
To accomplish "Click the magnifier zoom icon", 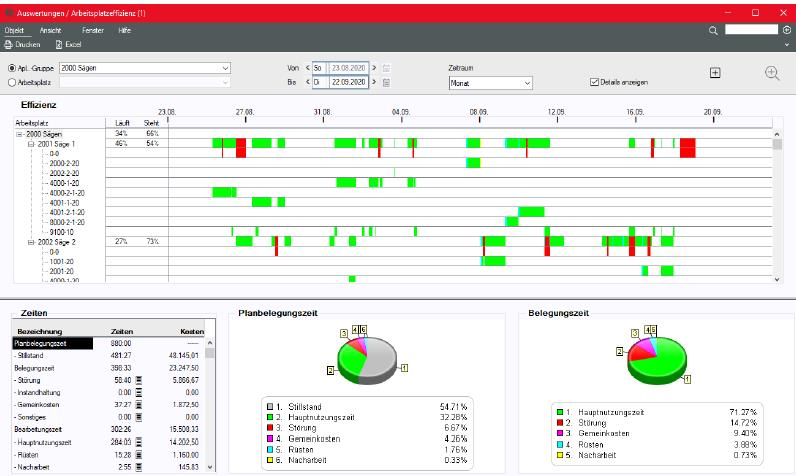I will (x=772, y=73).
